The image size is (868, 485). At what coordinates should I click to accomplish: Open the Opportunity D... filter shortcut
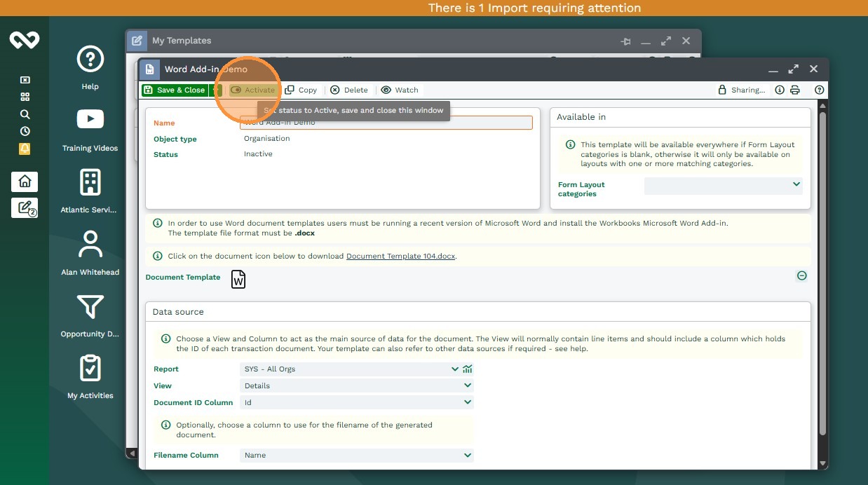(90, 315)
